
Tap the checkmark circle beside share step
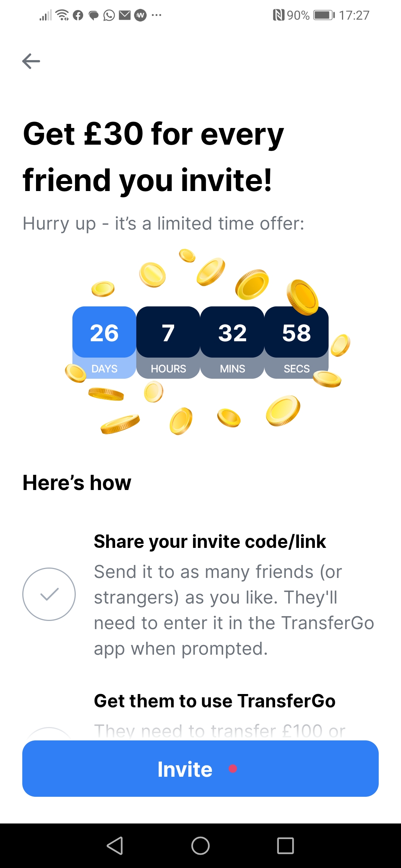[x=49, y=594]
